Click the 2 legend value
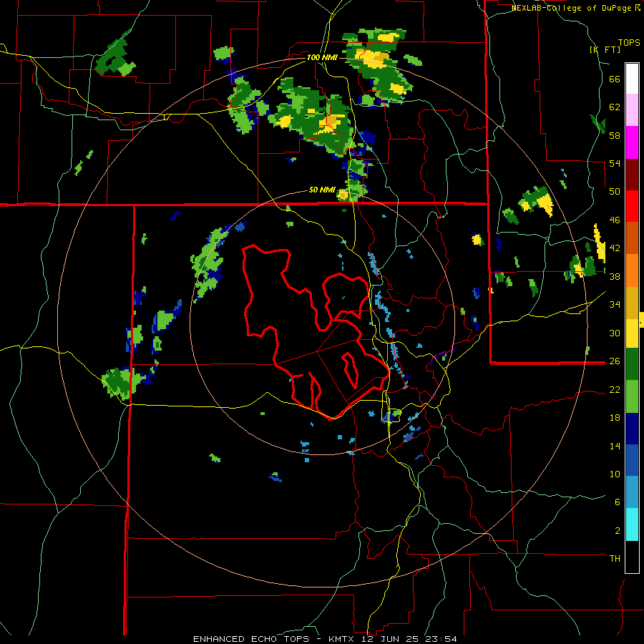The width and height of the screenshot is (644, 644). (618, 531)
